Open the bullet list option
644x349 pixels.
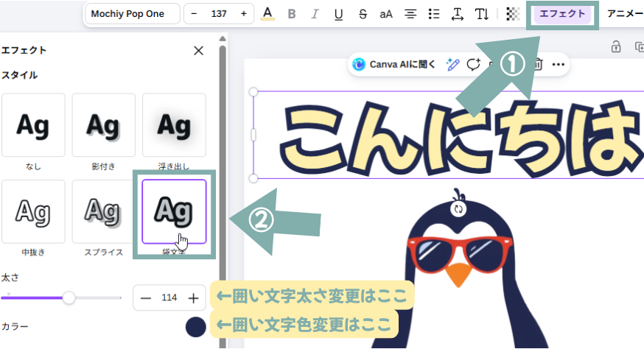(x=433, y=14)
